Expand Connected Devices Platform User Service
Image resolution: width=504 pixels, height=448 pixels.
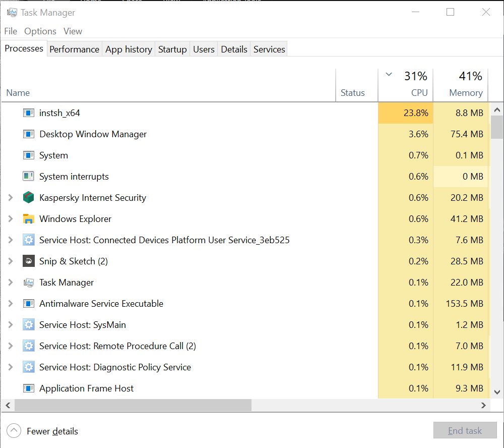tap(11, 240)
